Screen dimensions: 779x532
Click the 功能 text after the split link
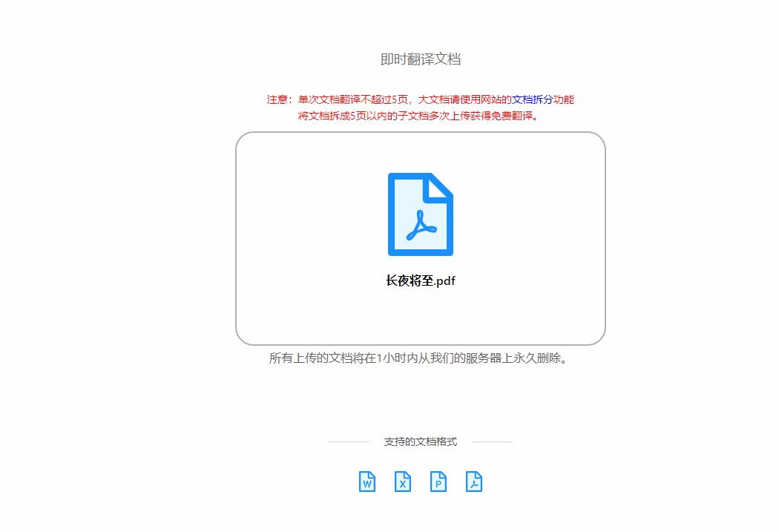pos(564,99)
